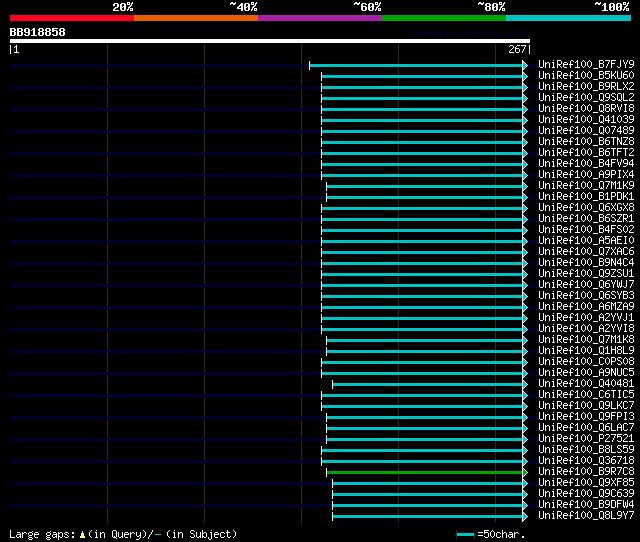Click the white BB918858 query sequence bar
The width and height of the screenshot is (640, 542).
[270, 41]
